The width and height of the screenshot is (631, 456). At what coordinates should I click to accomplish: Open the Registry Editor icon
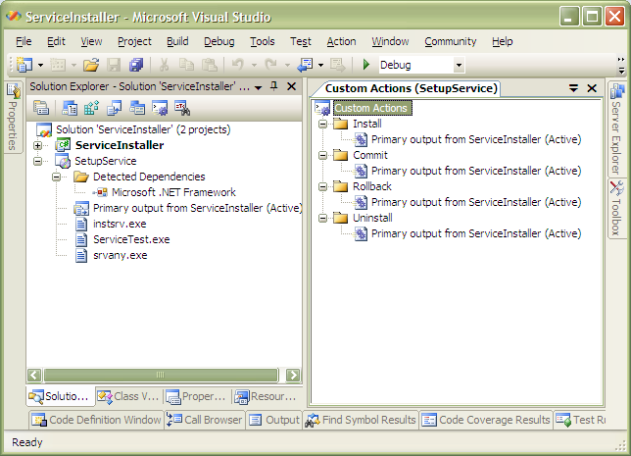pyautogui.click(x=92, y=108)
